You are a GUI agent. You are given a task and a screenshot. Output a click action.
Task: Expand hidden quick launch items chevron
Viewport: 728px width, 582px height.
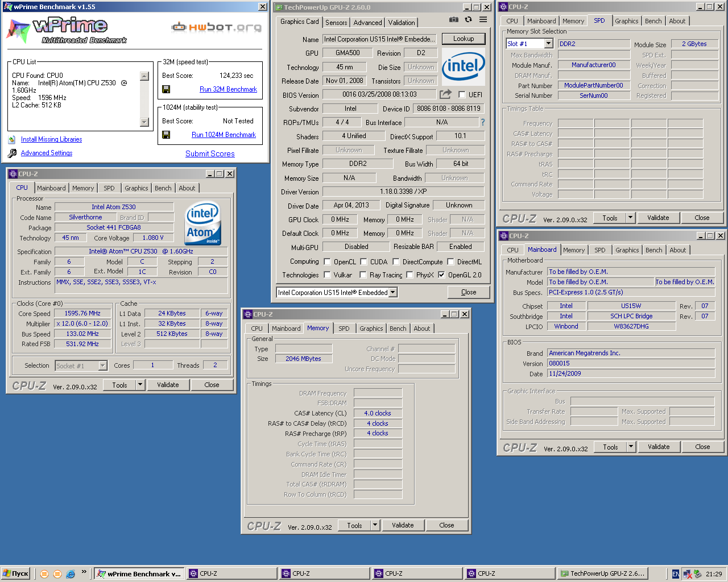tap(84, 572)
